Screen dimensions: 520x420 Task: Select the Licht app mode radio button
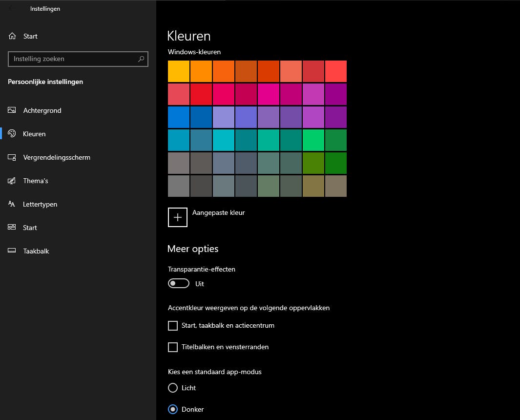click(173, 388)
